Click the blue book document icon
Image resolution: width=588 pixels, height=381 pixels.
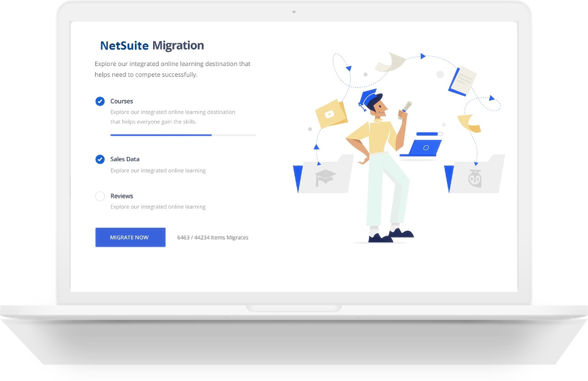coord(462,81)
